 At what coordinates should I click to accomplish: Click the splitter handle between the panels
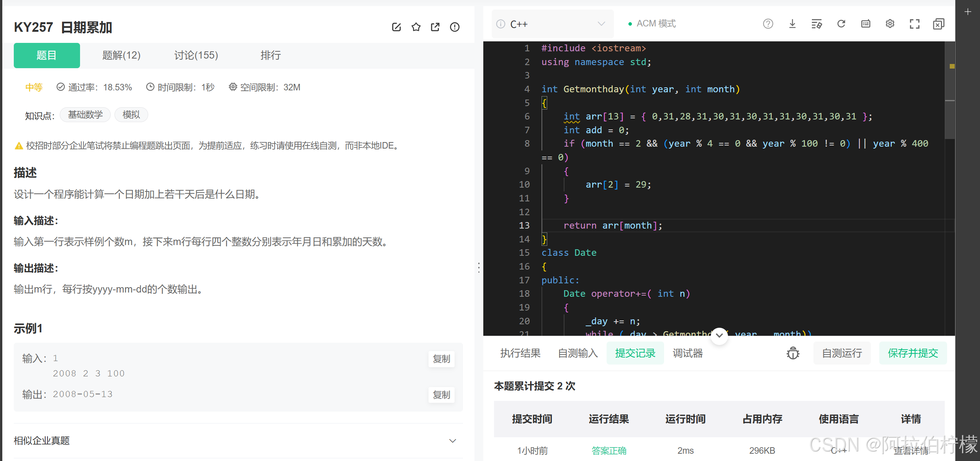[479, 267]
